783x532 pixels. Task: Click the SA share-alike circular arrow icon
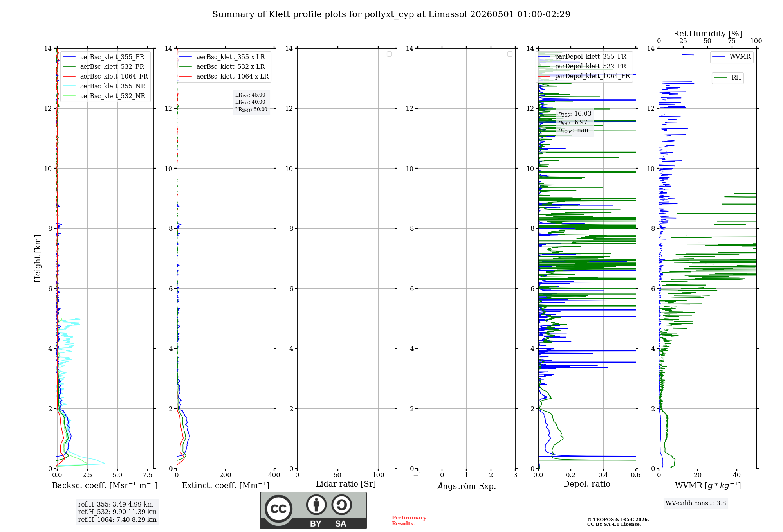pos(341,505)
